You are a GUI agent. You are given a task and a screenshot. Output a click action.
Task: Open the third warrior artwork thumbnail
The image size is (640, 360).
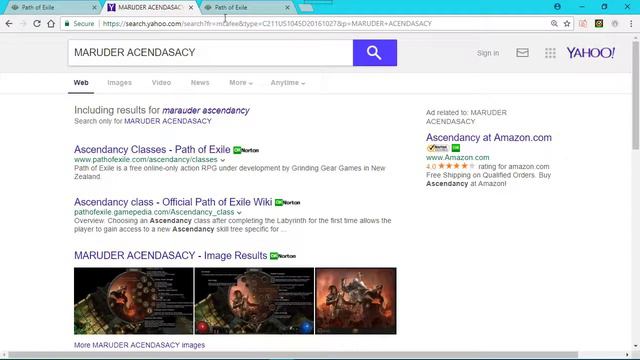point(356,301)
